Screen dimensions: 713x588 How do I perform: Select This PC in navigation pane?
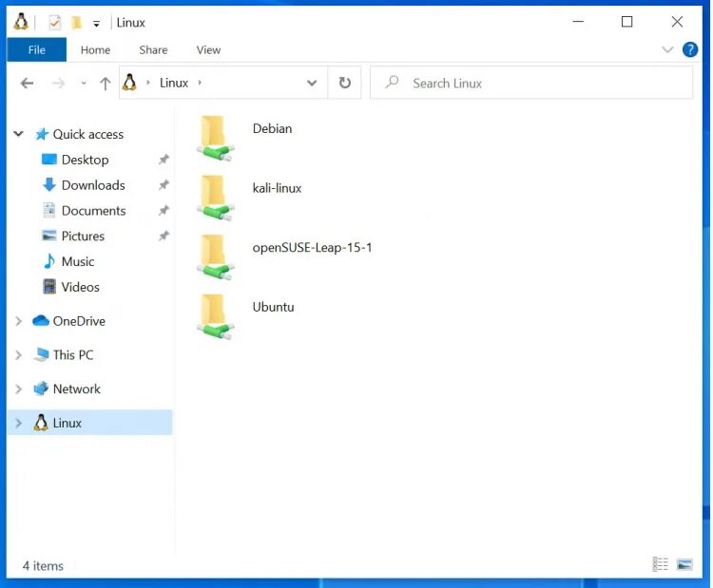tap(73, 355)
